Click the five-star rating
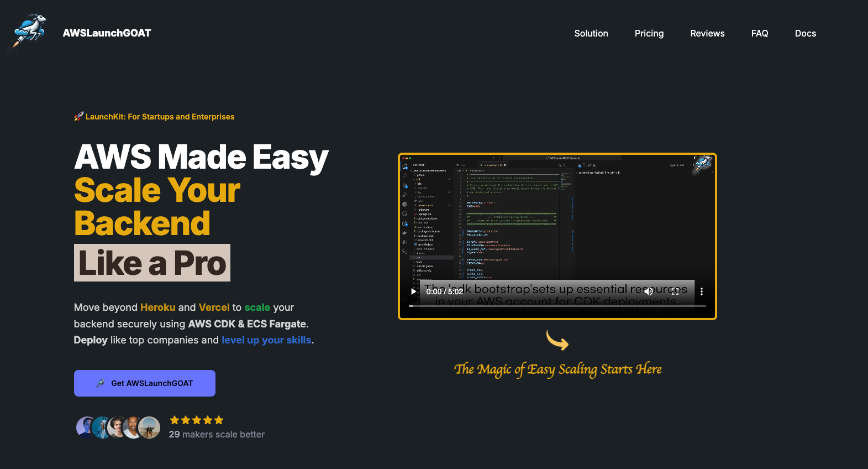 [x=197, y=420]
